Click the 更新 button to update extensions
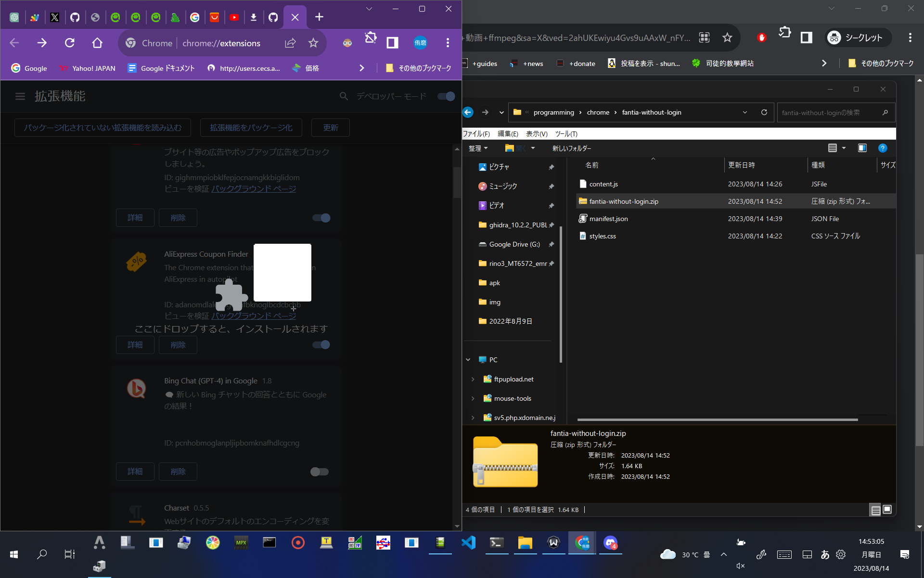The width and height of the screenshot is (924, 578). pos(330,127)
